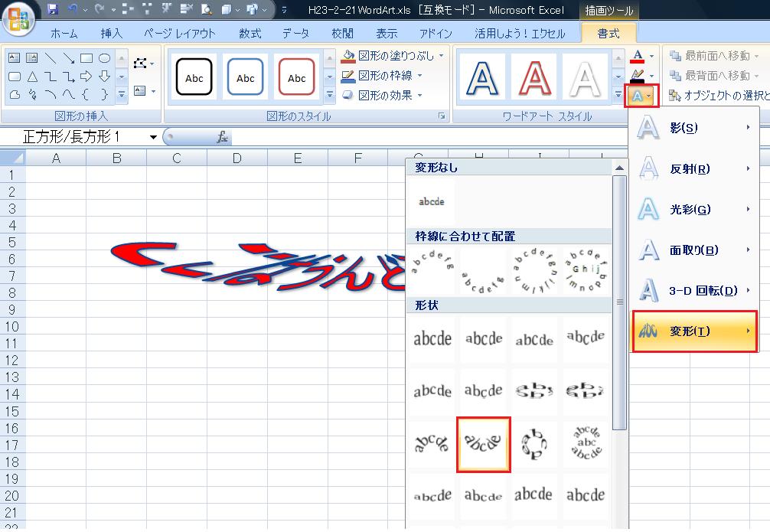Image resolution: width=770 pixels, height=532 pixels.
Task: Undo the last action
Action: (x=73, y=9)
